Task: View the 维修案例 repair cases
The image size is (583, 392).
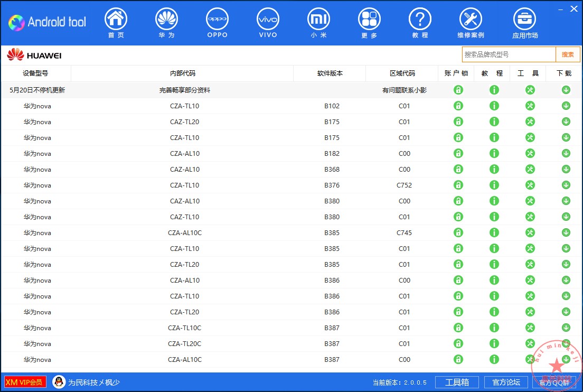Action: [471, 22]
